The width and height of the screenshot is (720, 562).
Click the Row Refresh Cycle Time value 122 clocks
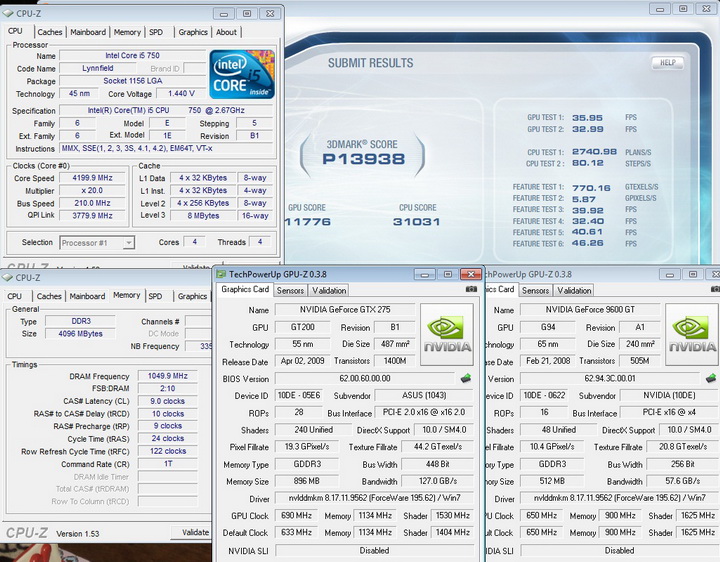(x=168, y=451)
